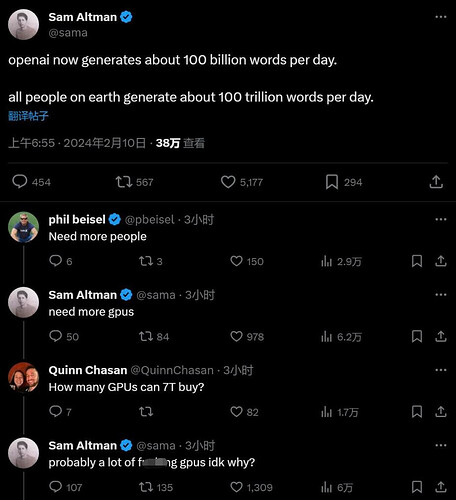456x500 pixels.
Task: Open more options on phil beisel's reply
Action: (x=441, y=219)
